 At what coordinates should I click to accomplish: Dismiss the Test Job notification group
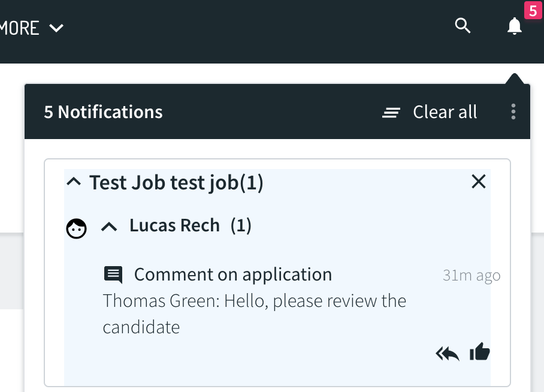click(x=479, y=182)
